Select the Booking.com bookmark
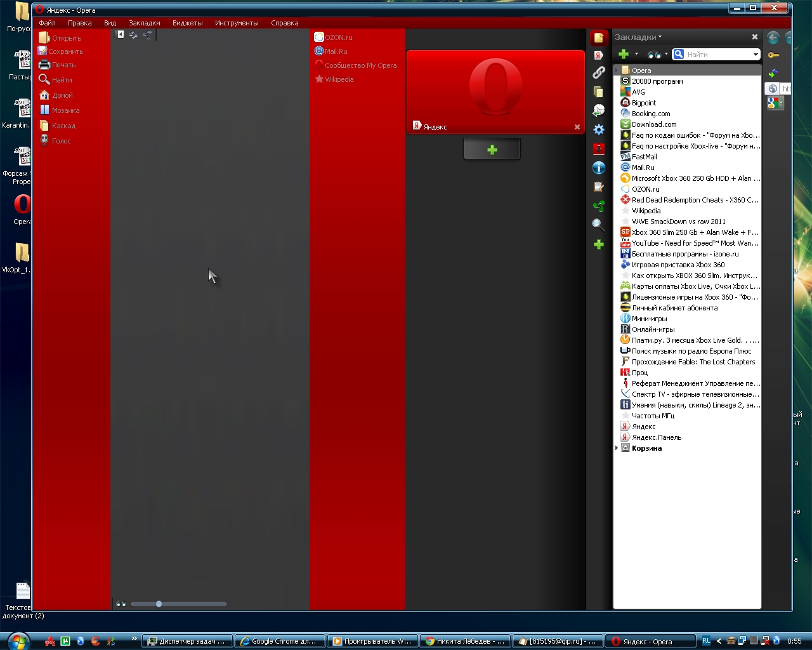This screenshot has width=812, height=650. [646, 114]
